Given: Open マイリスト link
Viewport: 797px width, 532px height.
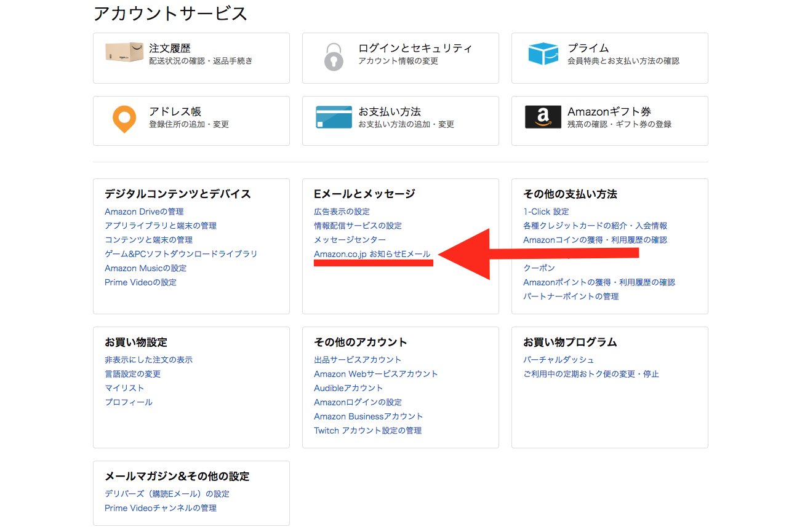Looking at the screenshot, I should point(124,388).
